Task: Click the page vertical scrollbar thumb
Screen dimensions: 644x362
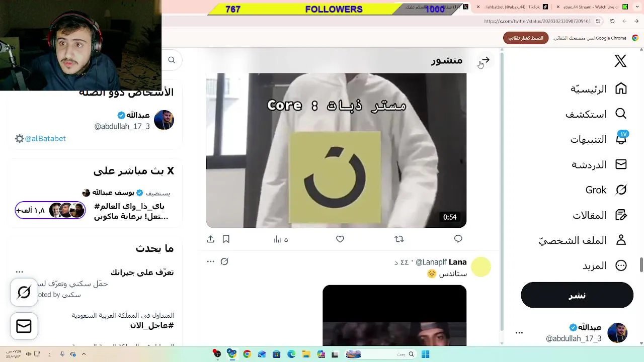Action: tap(641, 264)
